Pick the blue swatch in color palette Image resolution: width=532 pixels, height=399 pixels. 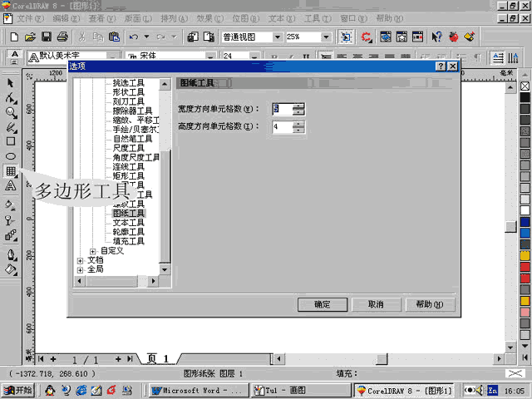click(525, 221)
